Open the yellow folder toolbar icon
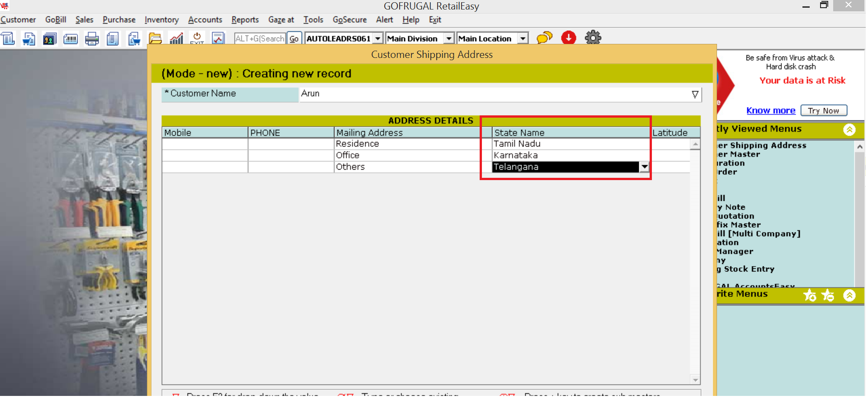Viewport: 868px width, 400px height. pyautogui.click(x=155, y=38)
